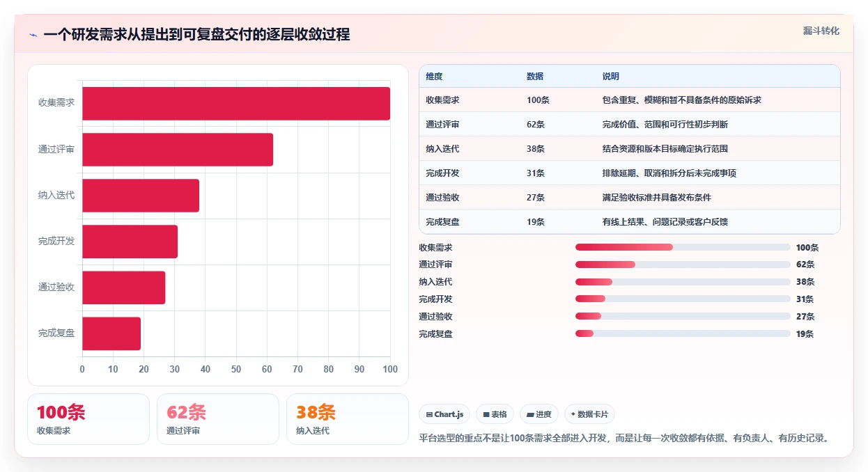Viewport: 868px width, 472px height.
Task: Click the 收集需求 label on the chart axis
Action: pos(56,103)
